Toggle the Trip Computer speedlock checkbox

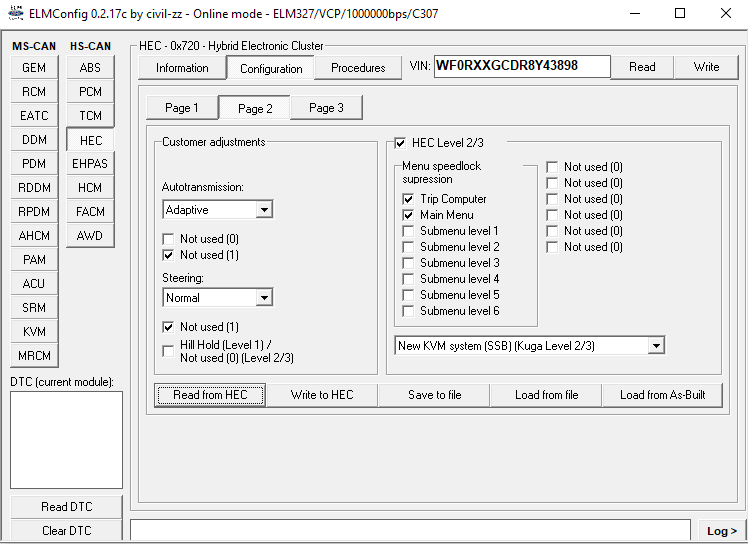(x=408, y=199)
